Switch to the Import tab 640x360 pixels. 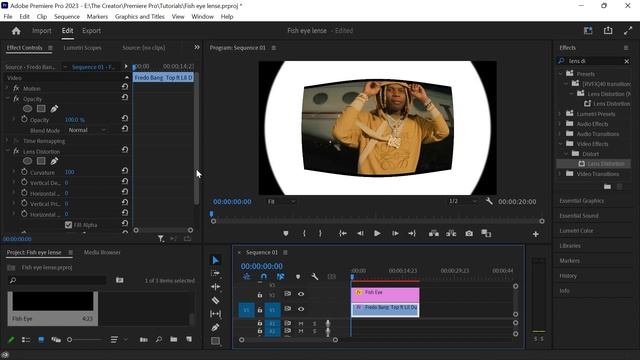[42, 31]
